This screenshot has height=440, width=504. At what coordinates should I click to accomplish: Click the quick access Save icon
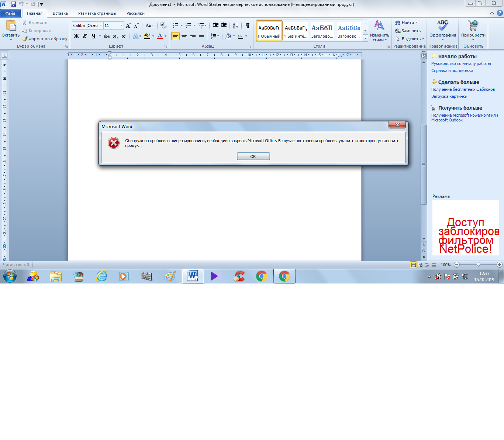click(13, 4)
